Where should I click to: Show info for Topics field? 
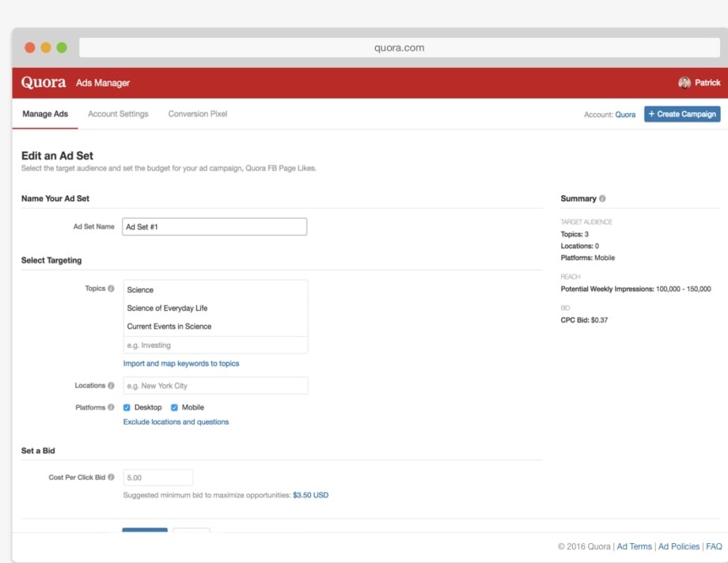pos(111,289)
